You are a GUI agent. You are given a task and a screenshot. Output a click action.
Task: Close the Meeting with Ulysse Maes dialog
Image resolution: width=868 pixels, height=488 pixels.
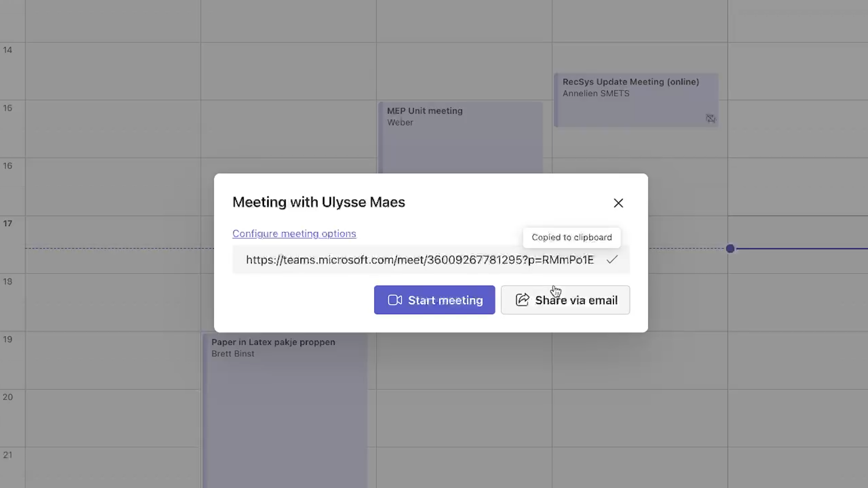pos(618,203)
